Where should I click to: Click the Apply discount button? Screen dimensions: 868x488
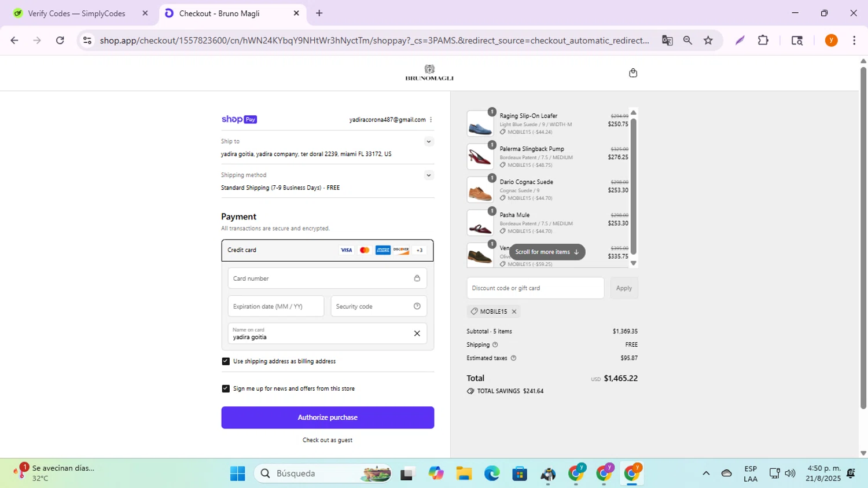[x=624, y=288]
